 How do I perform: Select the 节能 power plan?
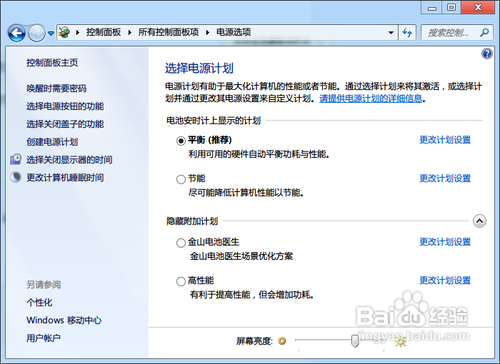point(181,179)
